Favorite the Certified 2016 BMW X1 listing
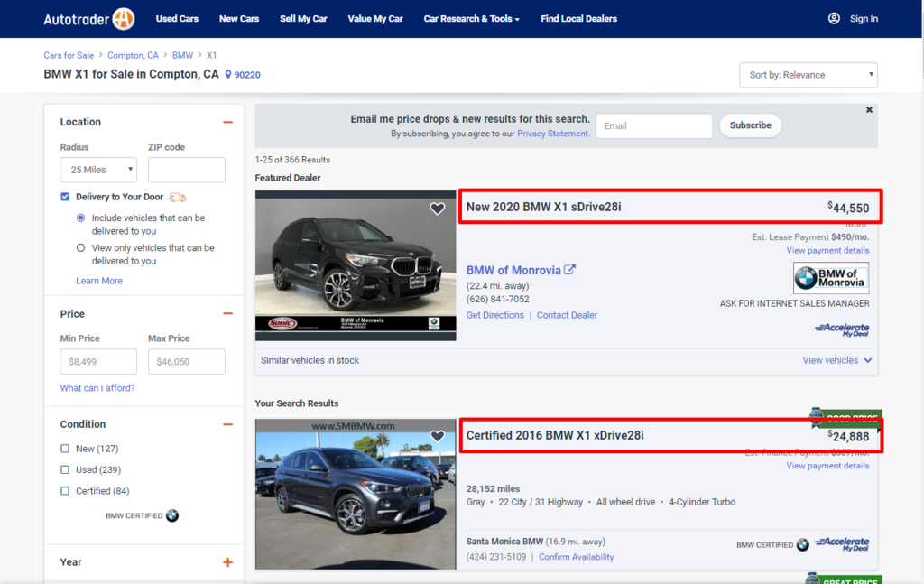This screenshot has width=924, height=584. (x=438, y=436)
